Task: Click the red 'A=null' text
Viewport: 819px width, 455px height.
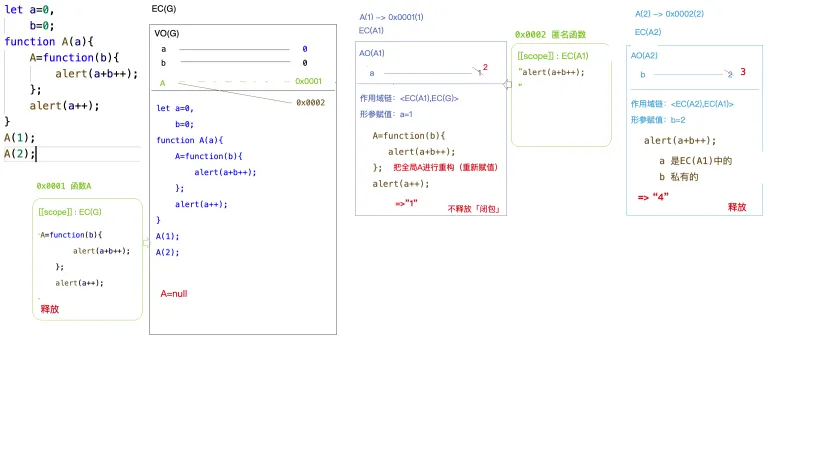Action: [x=173, y=294]
